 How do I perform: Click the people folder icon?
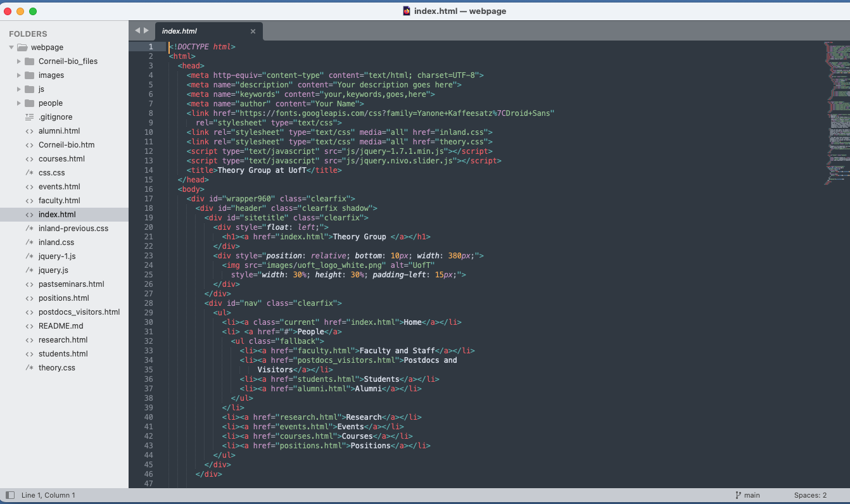coord(29,103)
